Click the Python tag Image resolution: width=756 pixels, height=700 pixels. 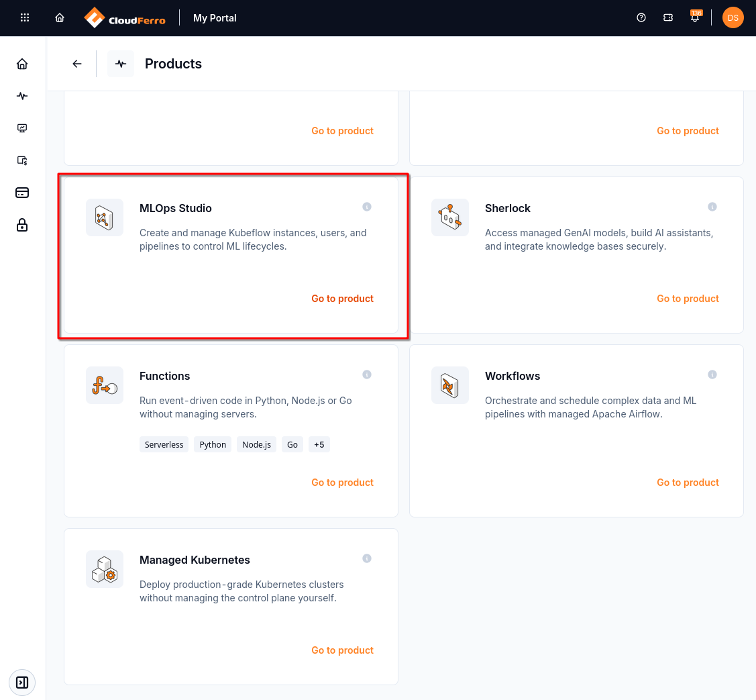click(213, 445)
